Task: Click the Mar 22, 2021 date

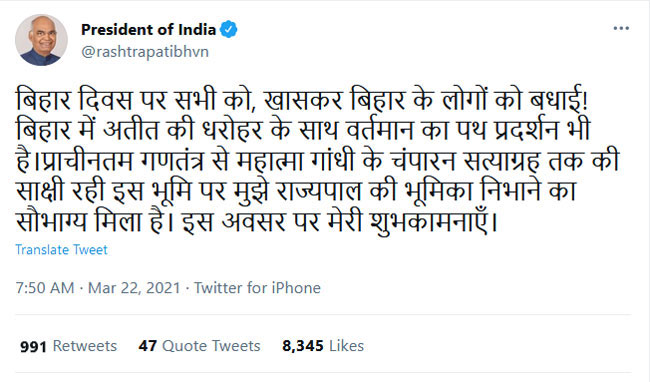Action: 134,288
